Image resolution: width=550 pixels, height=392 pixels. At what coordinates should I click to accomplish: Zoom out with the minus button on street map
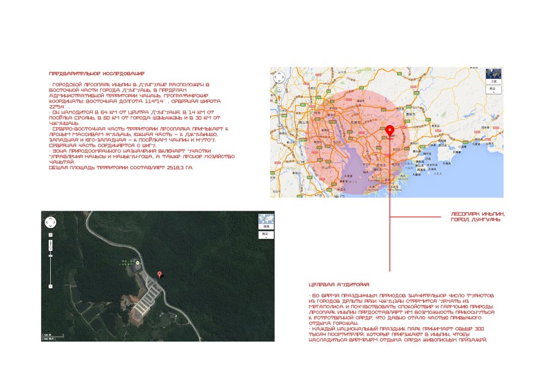(279, 141)
